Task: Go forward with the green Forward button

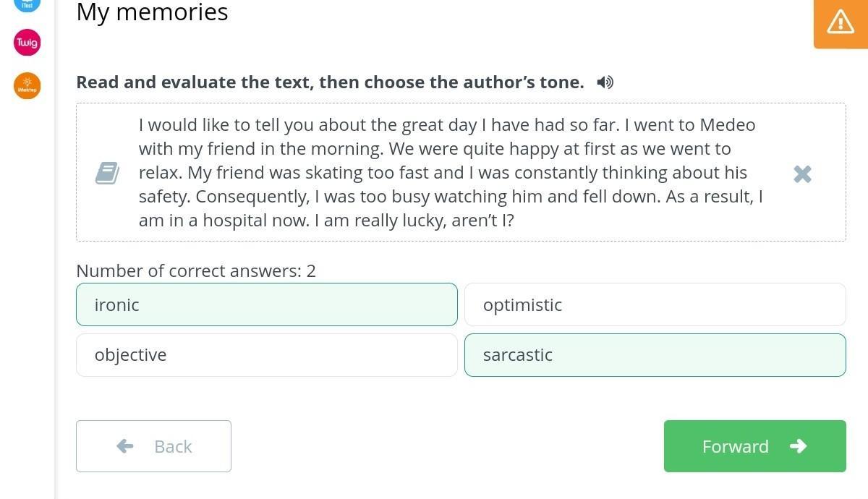Action: pyautogui.click(x=755, y=446)
